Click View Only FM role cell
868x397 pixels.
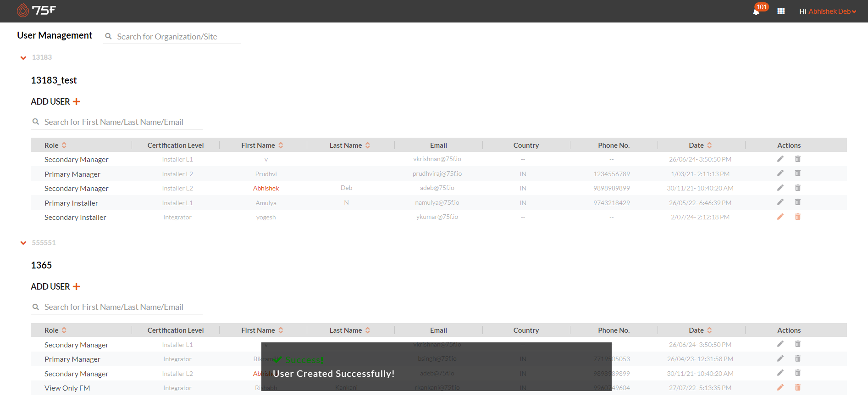click(67, 388)
